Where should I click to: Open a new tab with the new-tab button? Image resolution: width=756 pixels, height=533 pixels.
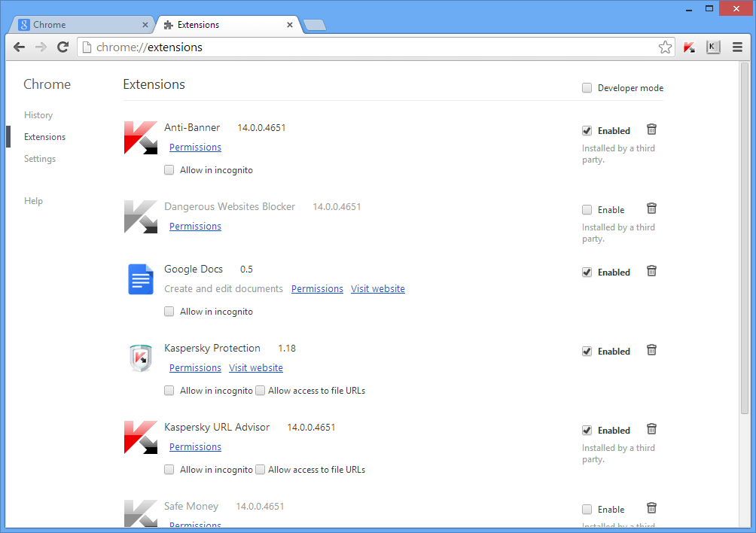point(315,25)
